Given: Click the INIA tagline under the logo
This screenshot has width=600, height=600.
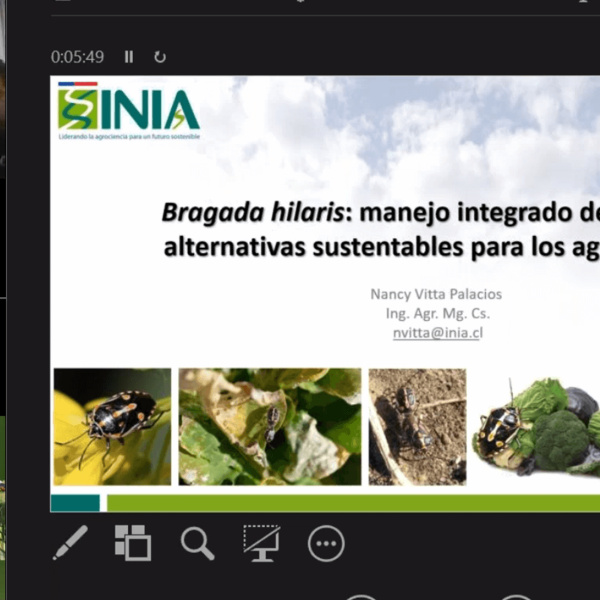Looking at the screenshot, I should [x=129, y=136].
